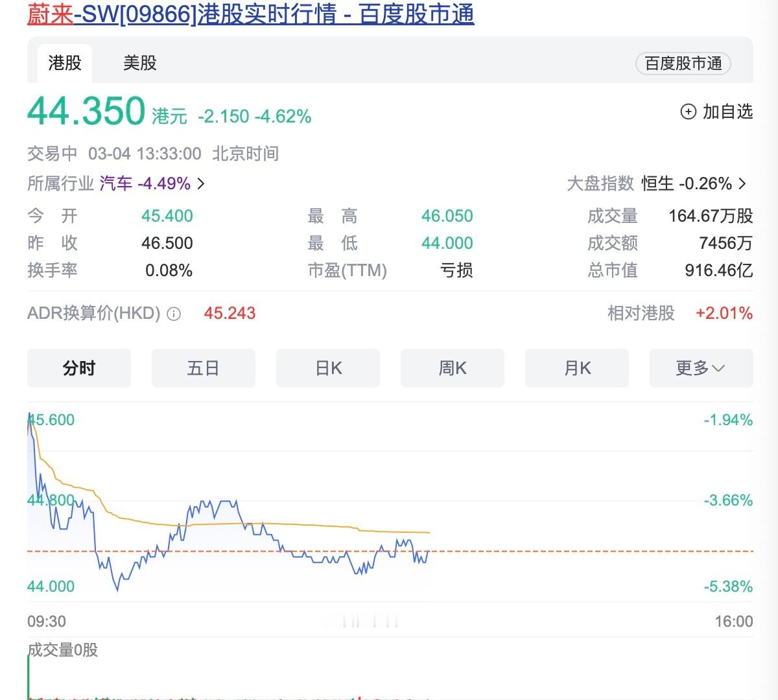Click the 交易中 status label
The height and width of the screenshot is (700, 778).
pyautogui.click(x=52, y=154)
